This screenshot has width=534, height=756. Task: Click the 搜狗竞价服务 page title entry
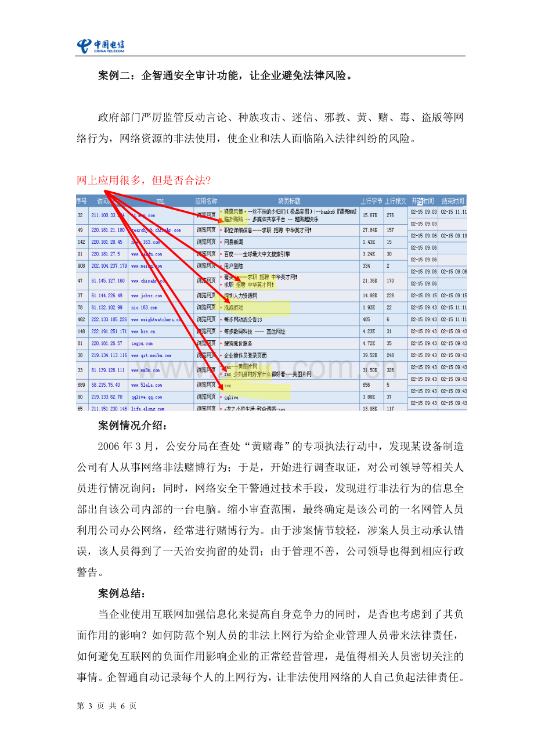pos(239,344)
